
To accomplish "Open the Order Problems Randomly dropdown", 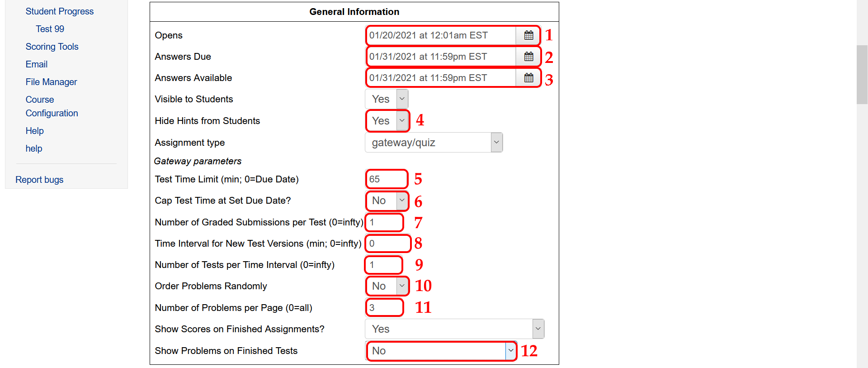I will point(387,286).
